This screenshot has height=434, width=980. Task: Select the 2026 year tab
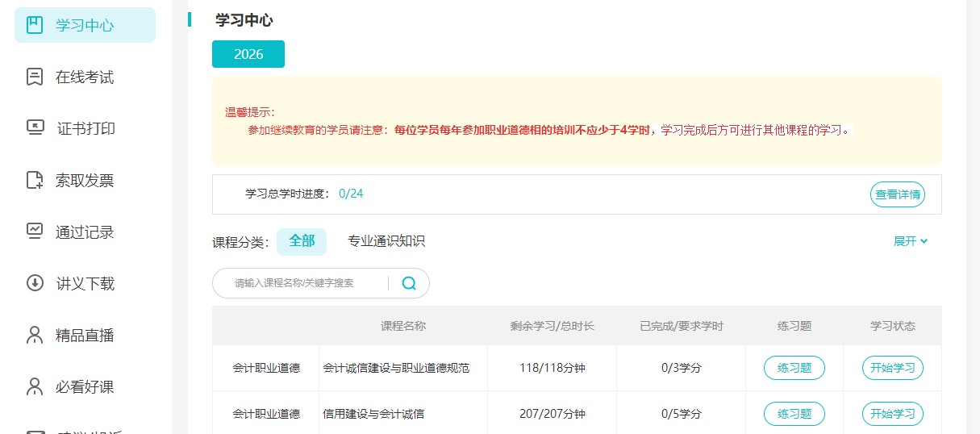click(x=248, y=54)
